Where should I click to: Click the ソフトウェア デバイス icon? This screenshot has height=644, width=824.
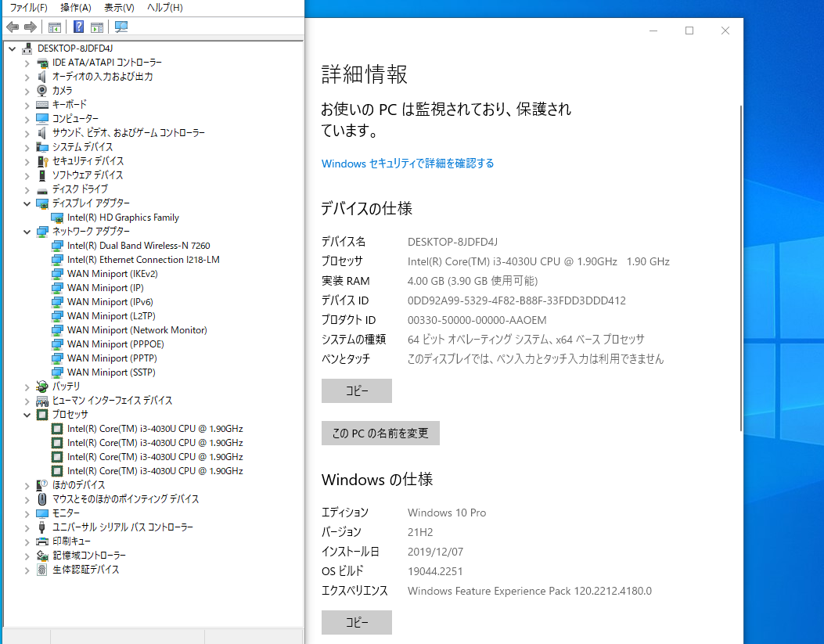[x=42, y=175]
